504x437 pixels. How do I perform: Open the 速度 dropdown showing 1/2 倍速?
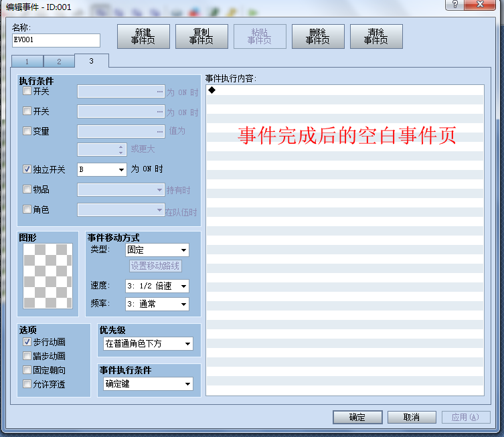click(157, 286)
